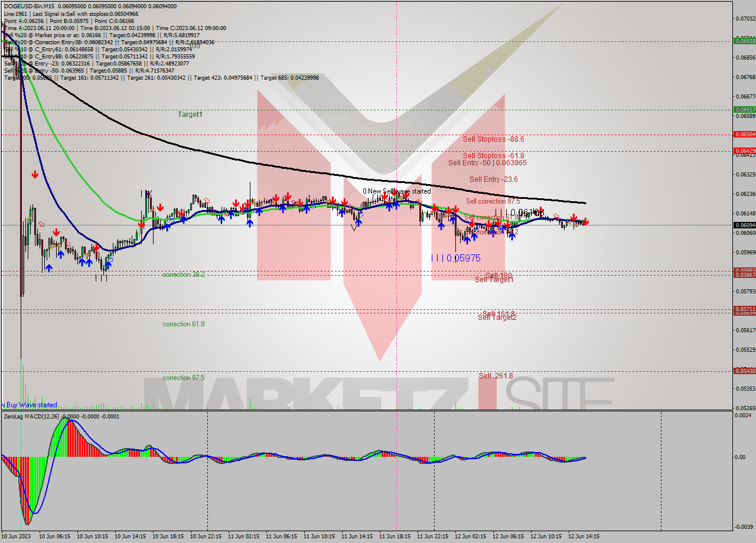Click the 'Sell Target1' label
The width and height of the screenshot is (756, 543).
[494, 280]
